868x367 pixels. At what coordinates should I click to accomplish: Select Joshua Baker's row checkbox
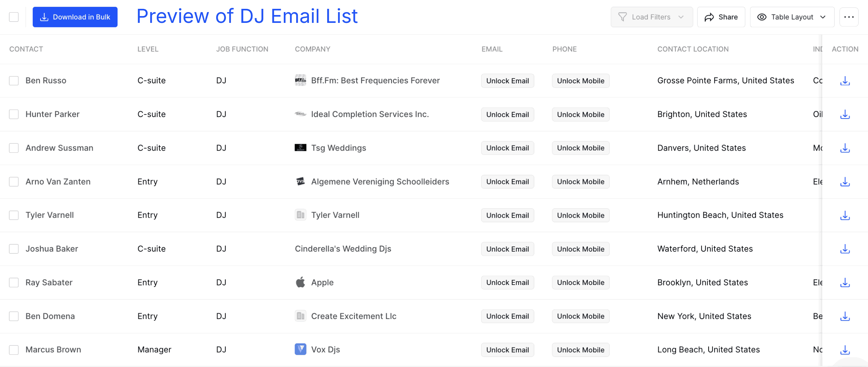[13, 249]
